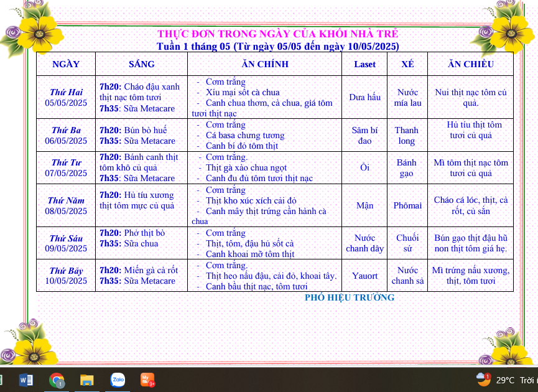Screen dimensions: 538x392
Task: Click the 'Laset' column header
Action: [x=364, y=64]
